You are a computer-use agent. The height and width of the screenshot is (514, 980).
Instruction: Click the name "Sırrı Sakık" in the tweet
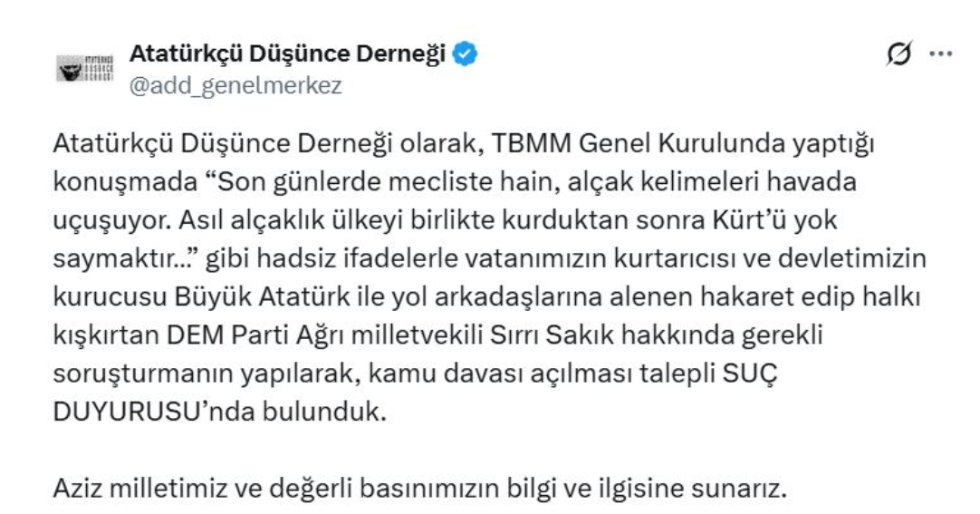click(x=512, y=336)
